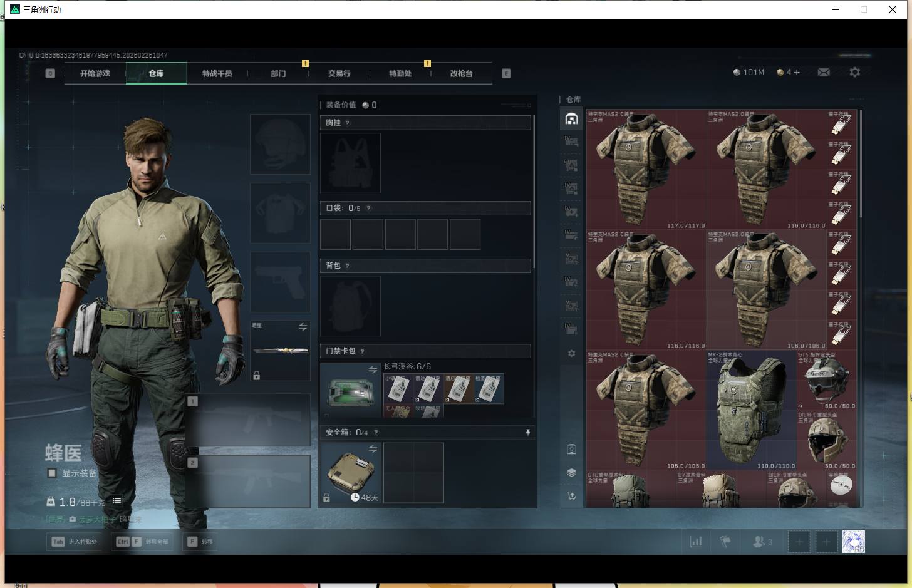Open the 特战干员 tab
Image resolution: width=912 pixels, height=588 pixels.
(217, 73)
